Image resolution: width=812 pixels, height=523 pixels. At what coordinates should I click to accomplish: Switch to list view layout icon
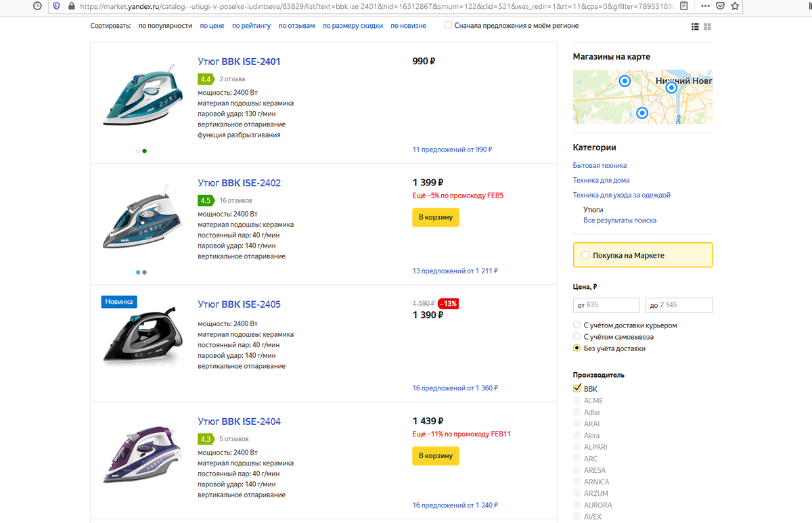(695, 26)
